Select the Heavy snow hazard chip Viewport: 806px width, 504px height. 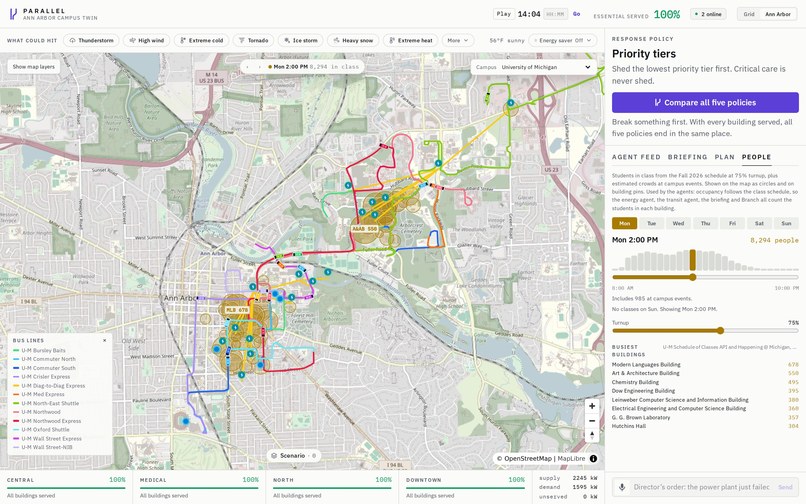pos(353,40)
